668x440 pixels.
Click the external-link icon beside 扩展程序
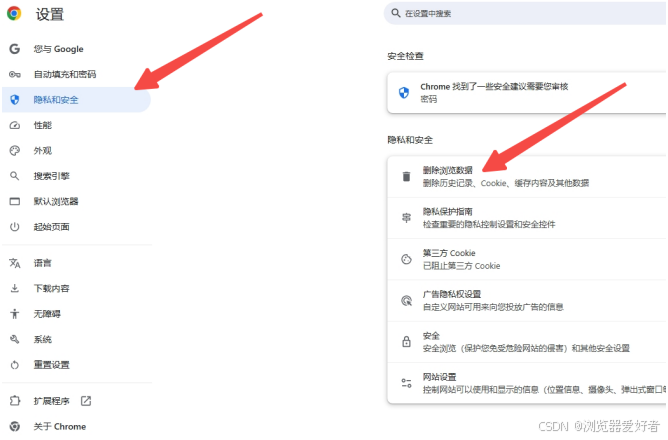(86, 401)
